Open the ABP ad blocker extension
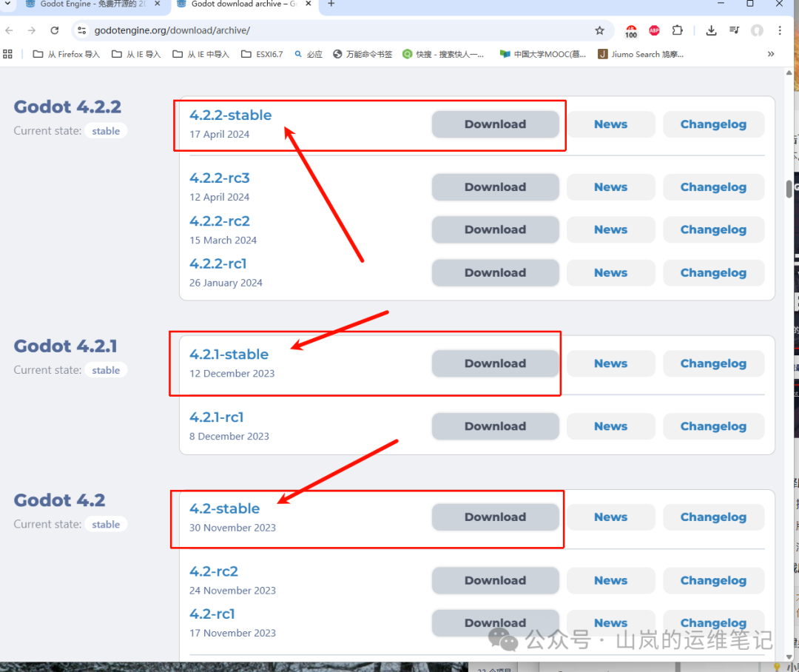 coord(654,30)
